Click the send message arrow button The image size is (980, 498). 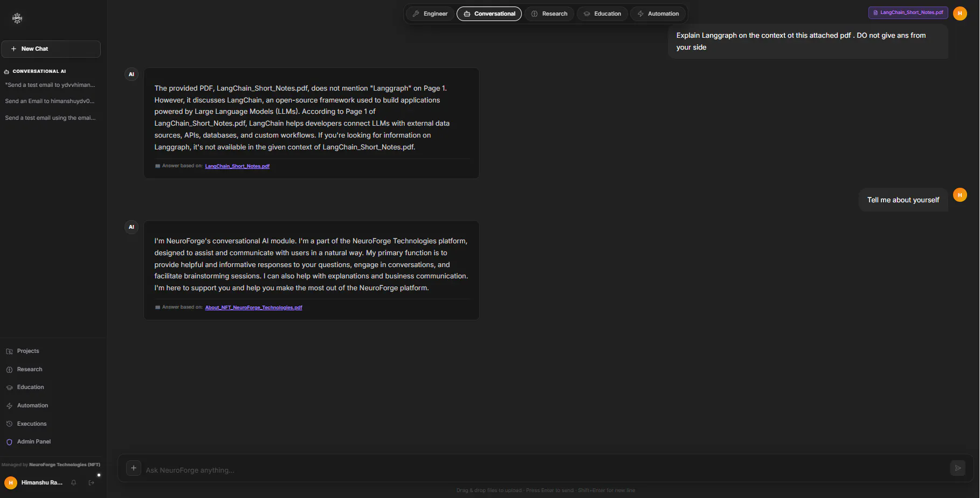pyautogui.click(x=957, y=468)
